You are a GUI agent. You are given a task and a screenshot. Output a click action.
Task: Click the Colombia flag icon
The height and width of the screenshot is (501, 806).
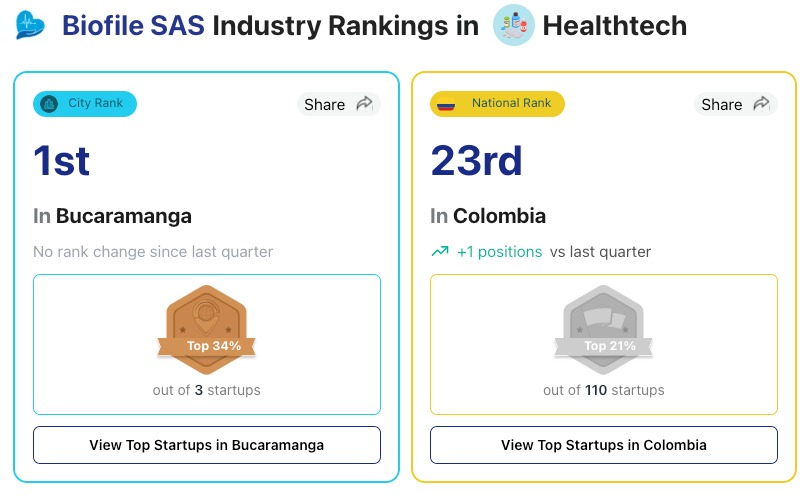[446, 104]
